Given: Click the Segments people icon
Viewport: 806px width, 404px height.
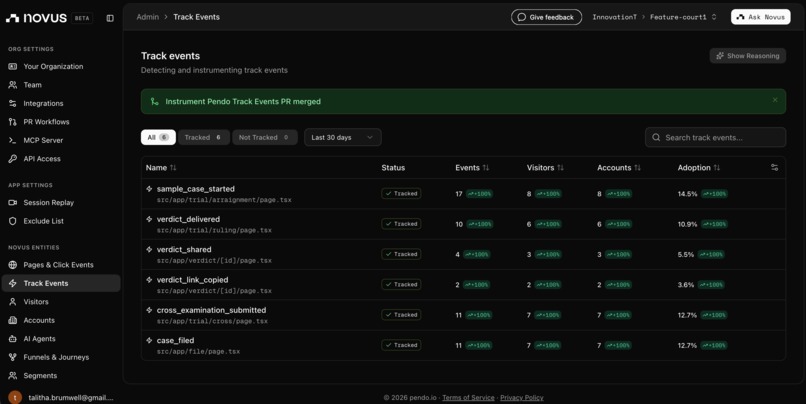Looking at the screenshot, I should (x=13, y=376).
